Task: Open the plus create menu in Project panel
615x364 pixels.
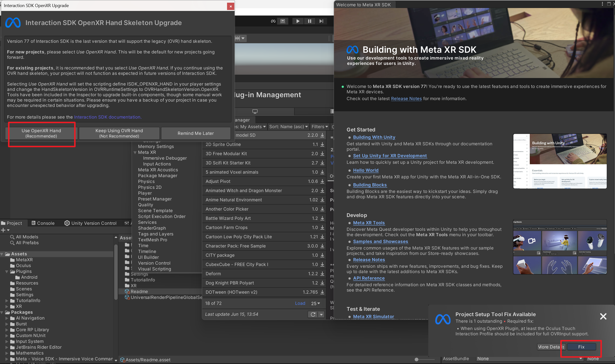Action: coord(5,230)
